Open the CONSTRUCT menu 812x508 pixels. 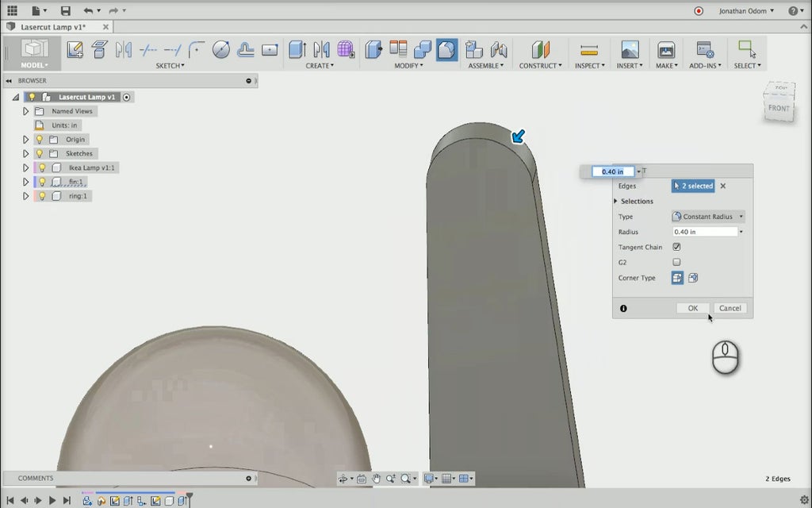point(540,65)
